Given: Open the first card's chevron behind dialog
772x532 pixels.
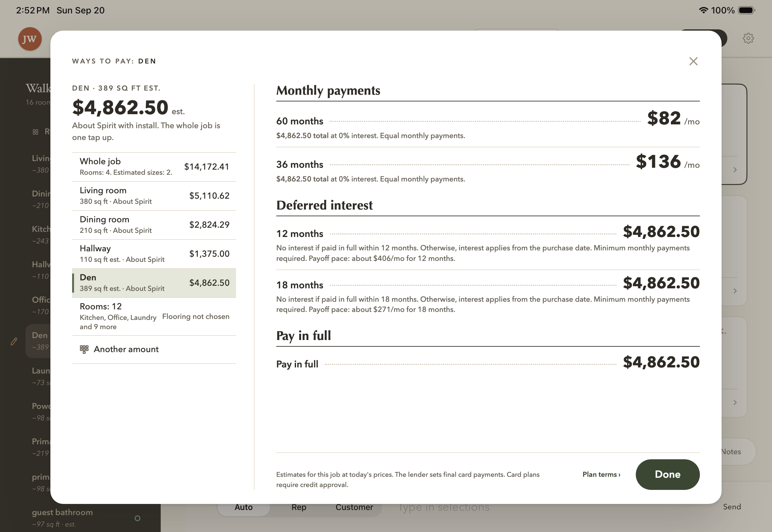Looking at the screenshot, I should [x=735, y=170].
